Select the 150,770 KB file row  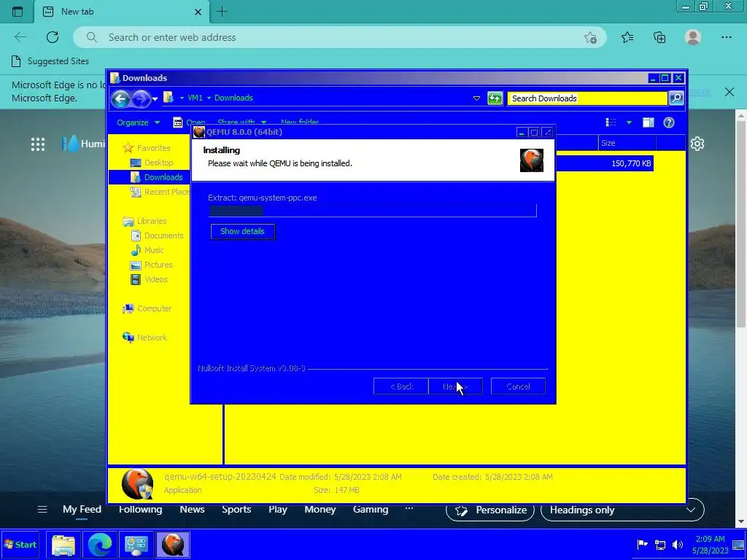[x=605, y=163]
